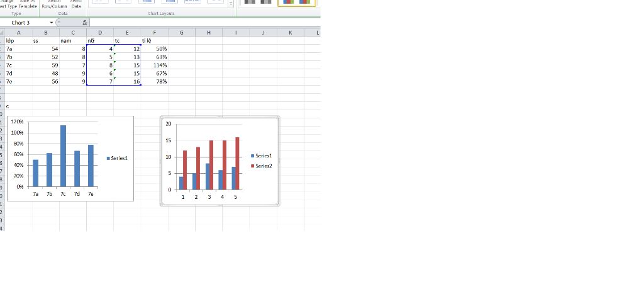Select column F header

coord(154,33)
